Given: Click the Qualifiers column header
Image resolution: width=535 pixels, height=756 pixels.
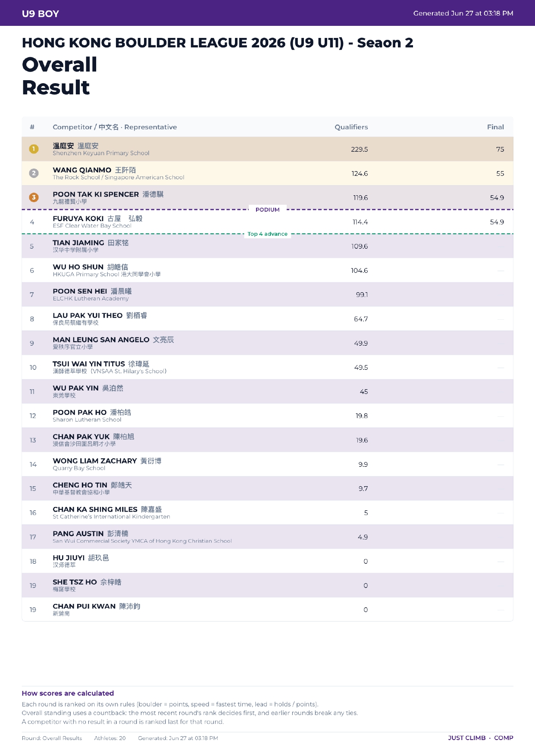Looking at the screenshot, I should (351, 127).
